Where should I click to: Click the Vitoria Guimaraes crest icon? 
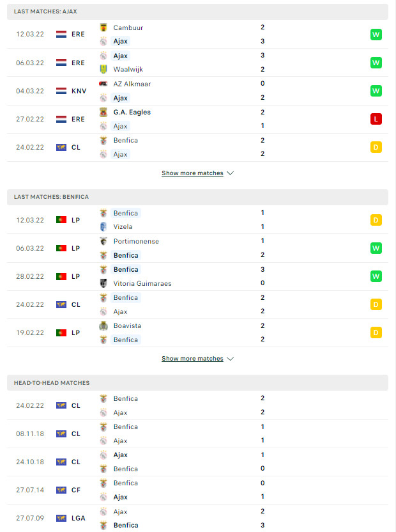point(103,283)
